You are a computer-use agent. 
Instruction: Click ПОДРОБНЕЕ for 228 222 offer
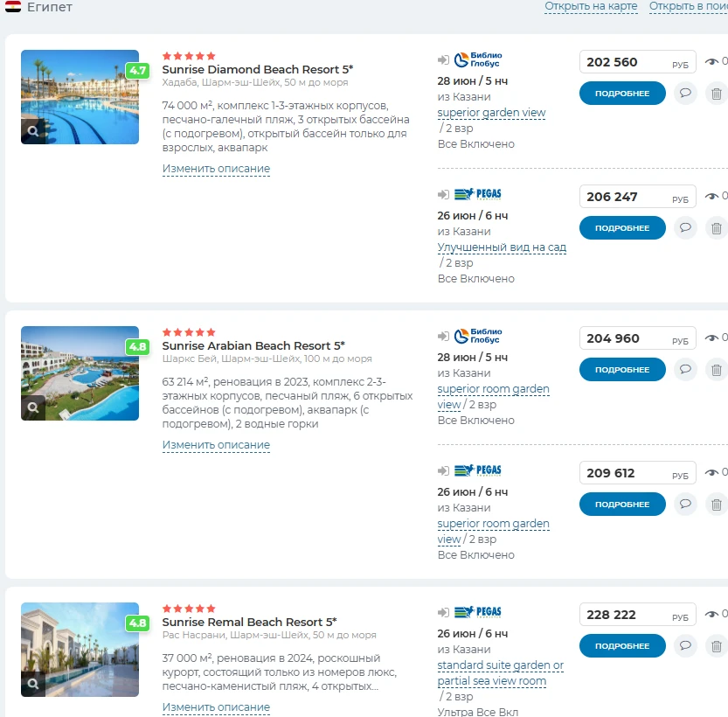tap(622, 646)
